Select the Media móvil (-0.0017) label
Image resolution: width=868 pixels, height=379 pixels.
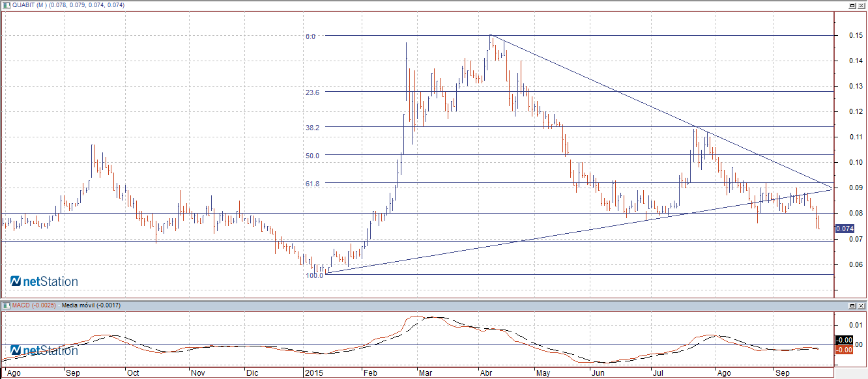pyautogui.click(x=90, y=305)
